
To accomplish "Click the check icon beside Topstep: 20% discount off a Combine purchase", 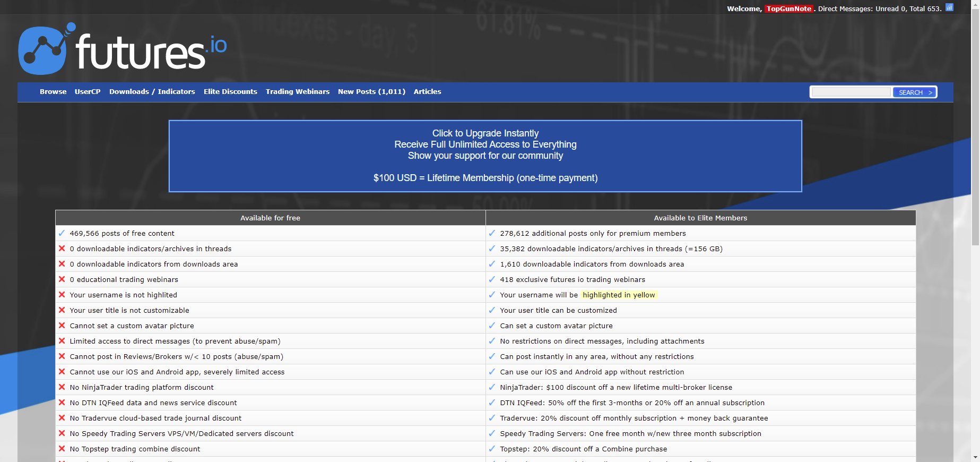I will (x=492, y=449).
